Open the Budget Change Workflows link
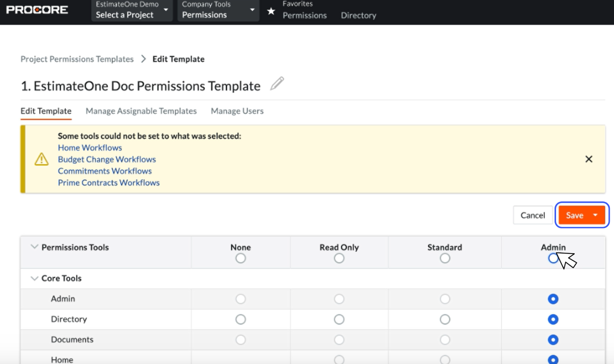Image resolution: width=614 pixels, height=364 pixels. (107, 159)
